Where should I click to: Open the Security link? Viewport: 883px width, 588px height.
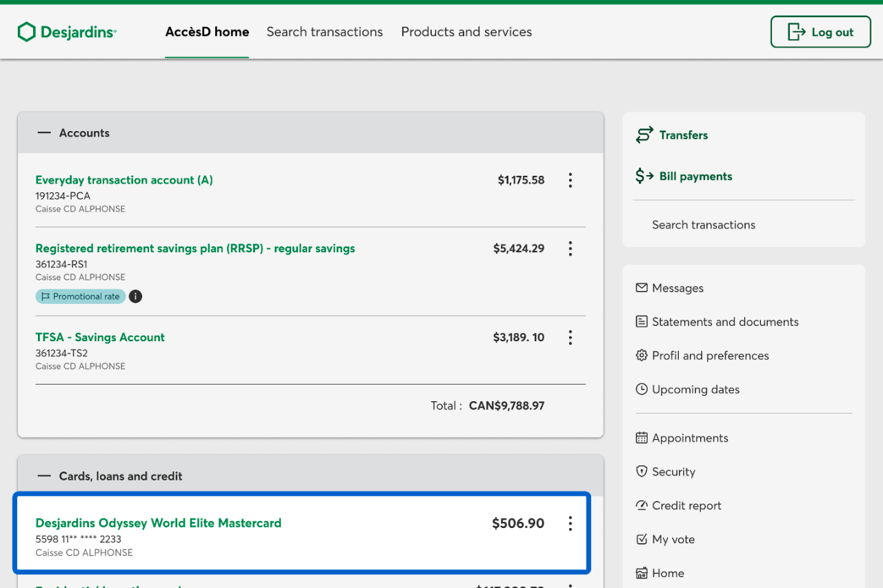(x=674, y=472)
